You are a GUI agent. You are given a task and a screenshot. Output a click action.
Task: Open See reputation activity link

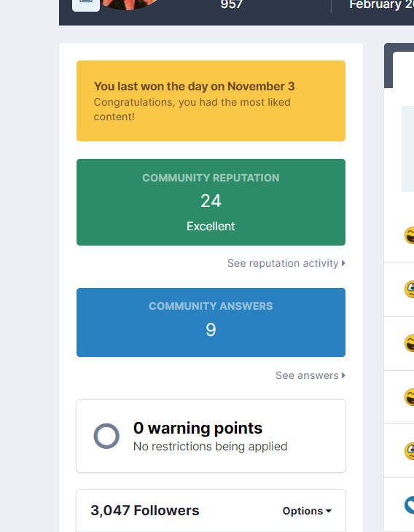point(286,263)
